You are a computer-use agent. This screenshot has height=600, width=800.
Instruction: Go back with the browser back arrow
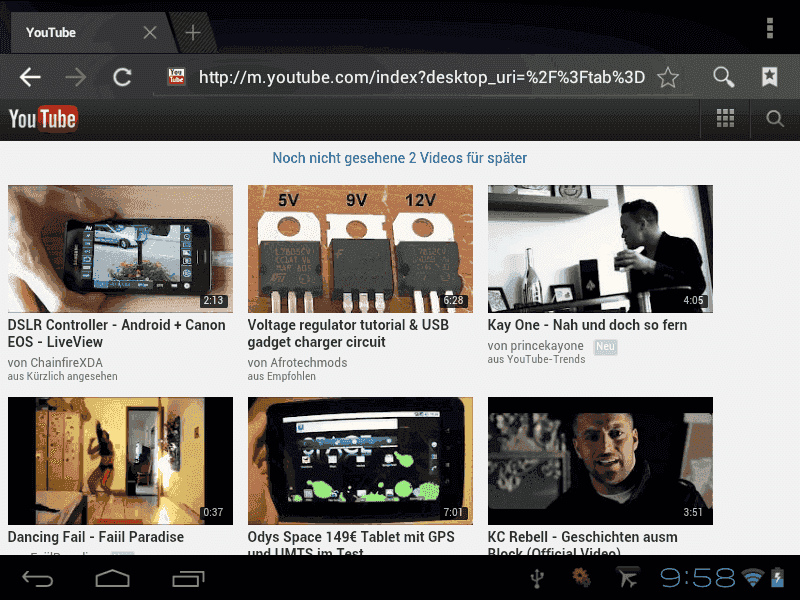tap(30, 77)
